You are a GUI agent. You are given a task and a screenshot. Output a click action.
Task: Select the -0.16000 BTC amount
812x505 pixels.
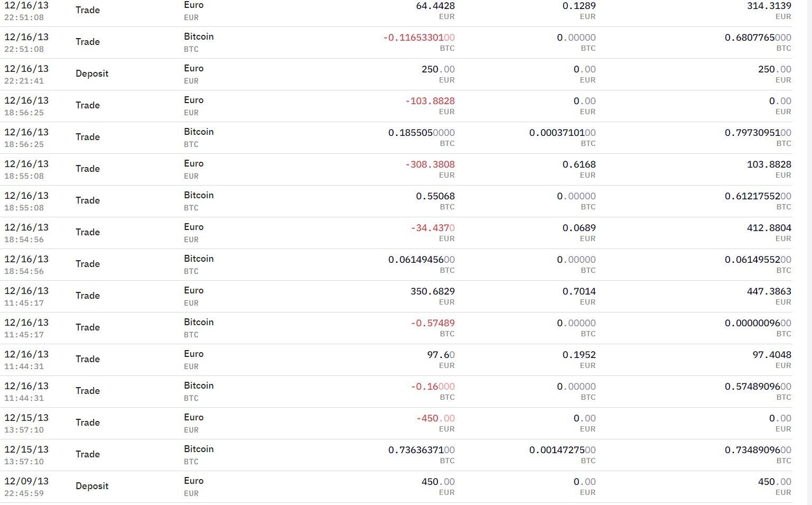pos(433,387)
